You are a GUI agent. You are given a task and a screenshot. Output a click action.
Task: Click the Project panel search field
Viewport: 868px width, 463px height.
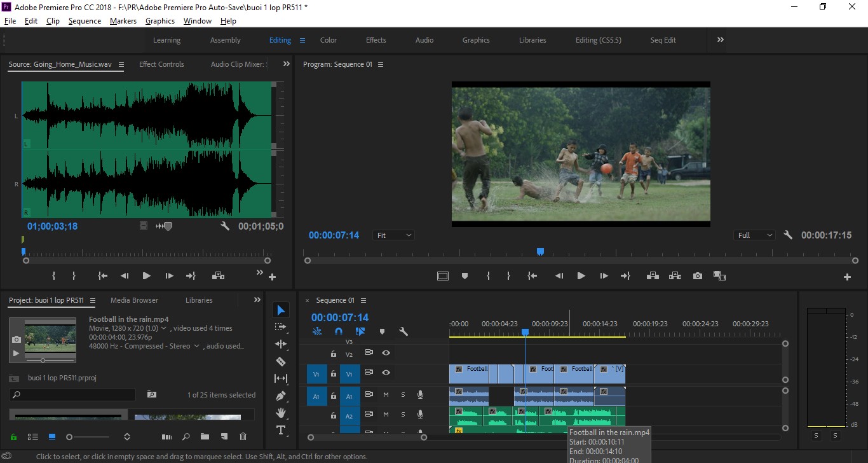click(72, 395)
